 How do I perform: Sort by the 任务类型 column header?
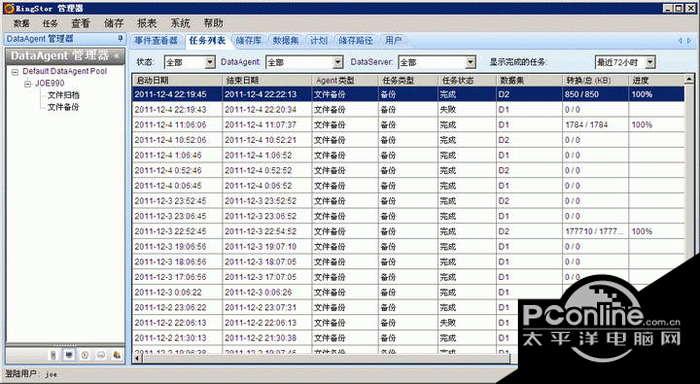point(408,80)
